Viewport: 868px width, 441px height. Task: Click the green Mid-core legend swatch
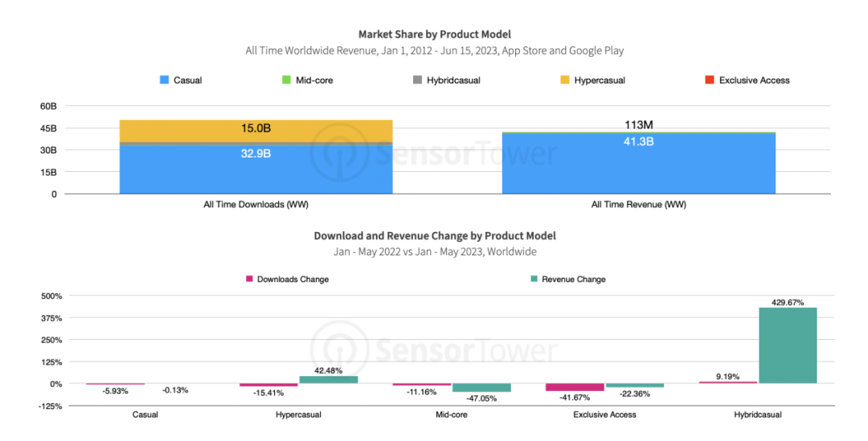[286, 80]
